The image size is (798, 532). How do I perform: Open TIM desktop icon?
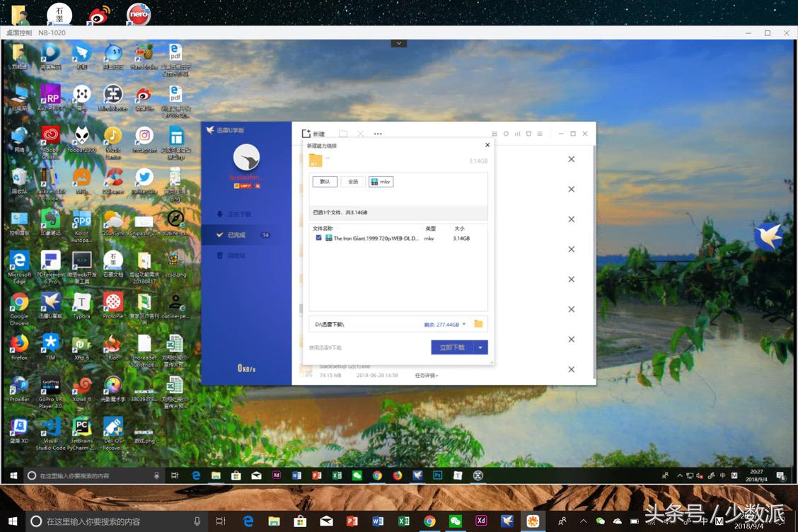click(50, 347)
